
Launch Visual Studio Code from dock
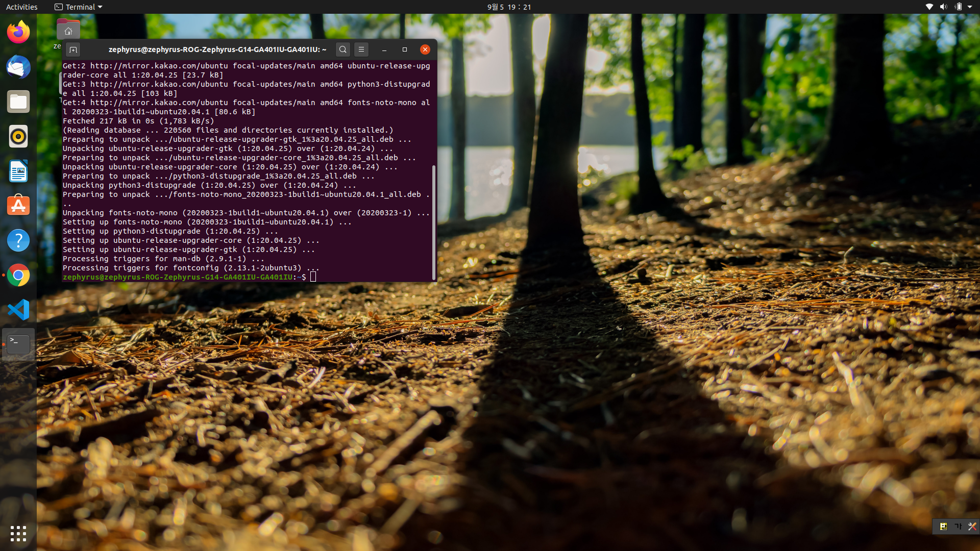(18, 310)
